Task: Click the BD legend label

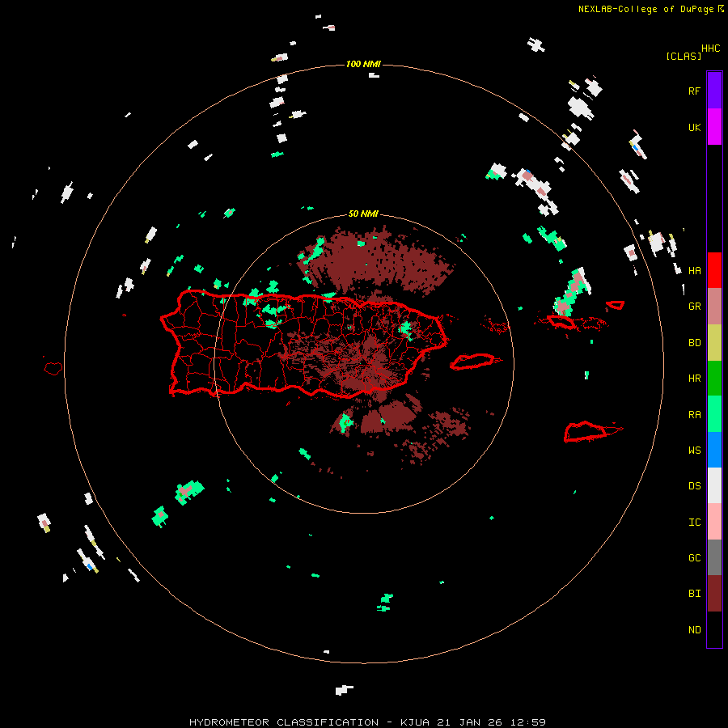Action: (694, 343)
